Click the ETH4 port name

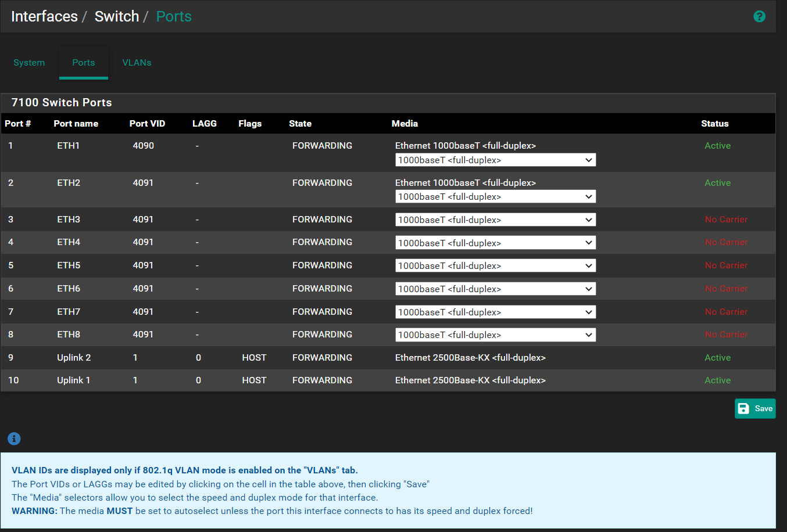point(69,242)
